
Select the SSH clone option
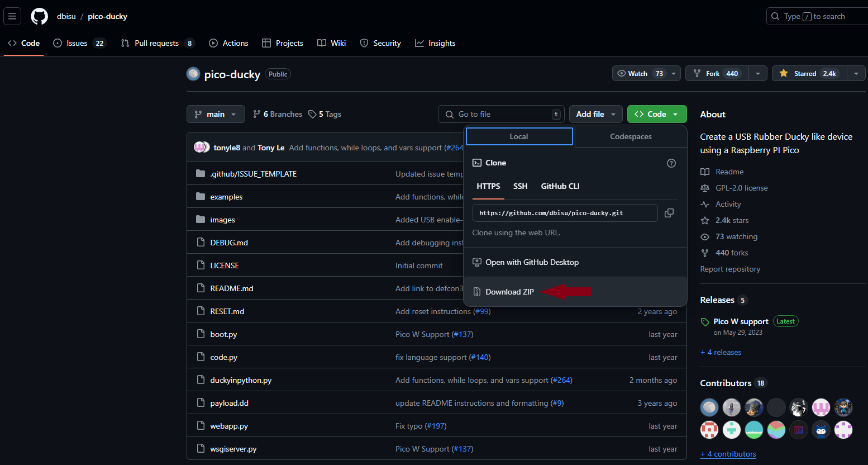click(520, 186)
